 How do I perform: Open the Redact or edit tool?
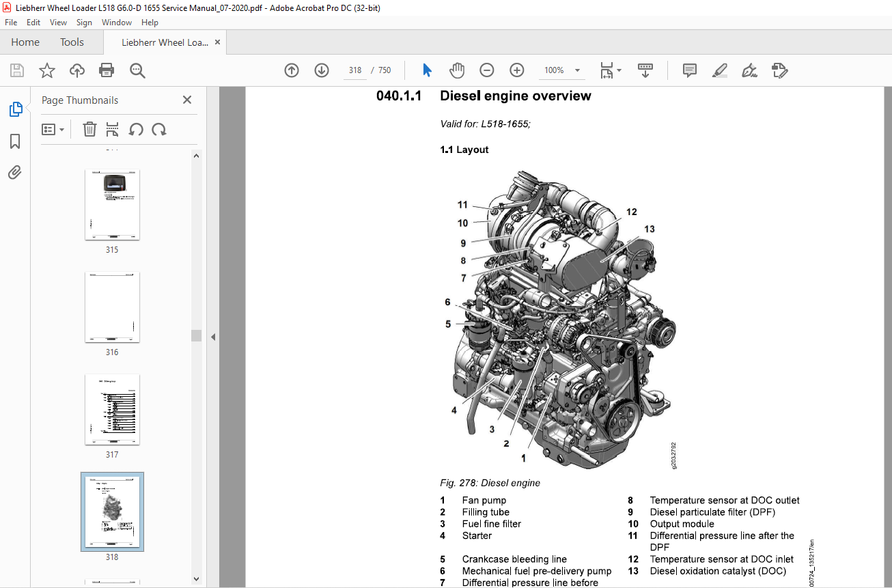coord(780,70)
